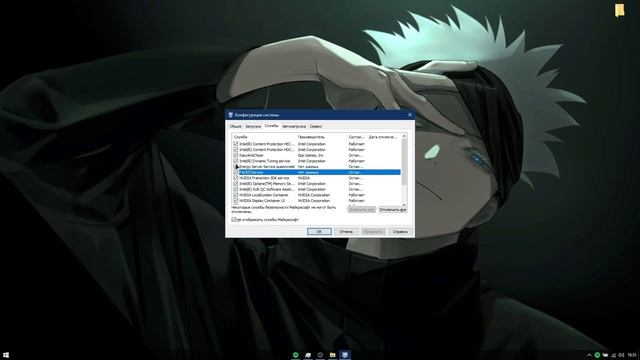Toggle Intel SUR QC Software Asset checkbox
Viewport: 640px width, 360px height.
(x=236, y=189)
